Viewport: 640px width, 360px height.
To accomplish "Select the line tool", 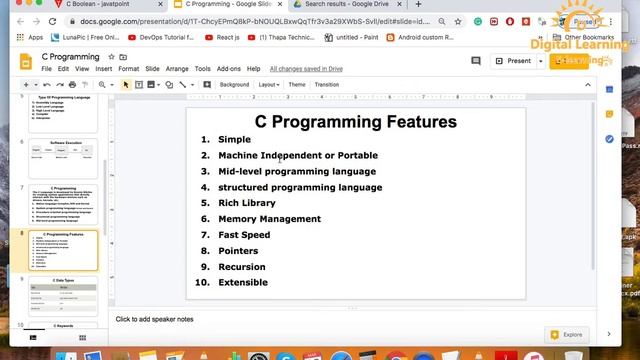I will (x=182, y=84).
